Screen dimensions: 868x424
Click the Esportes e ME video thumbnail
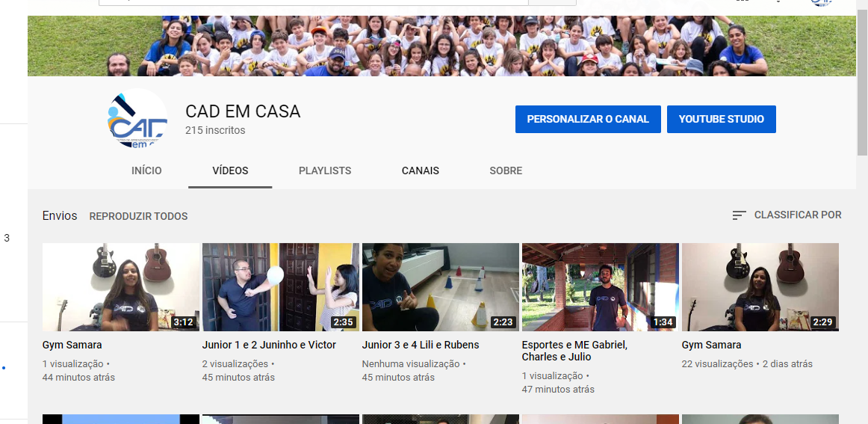tap(600, 287)
